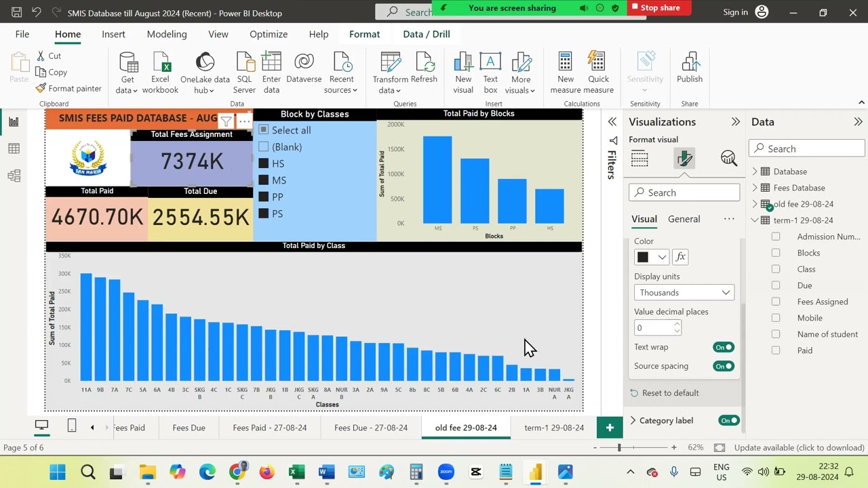Toggle the PP slicer checkbox

(264, 197)
